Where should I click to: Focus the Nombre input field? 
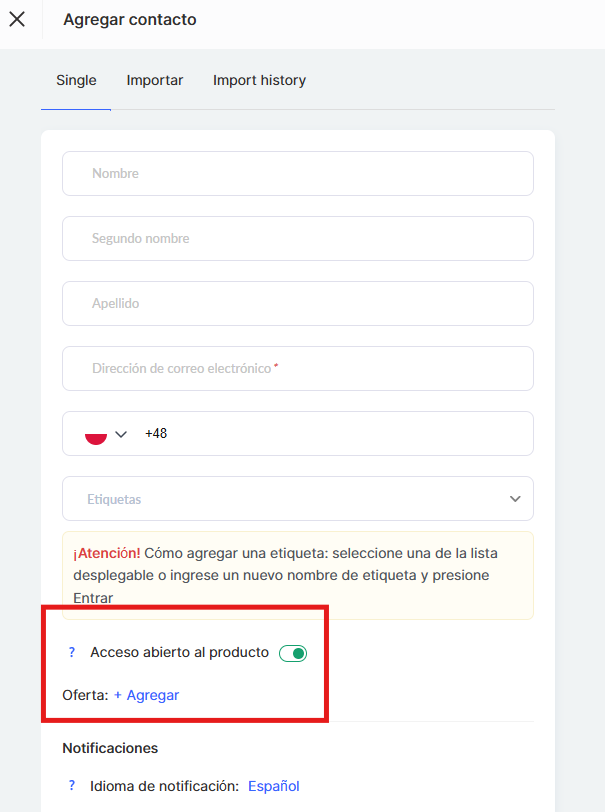[298, 173]
